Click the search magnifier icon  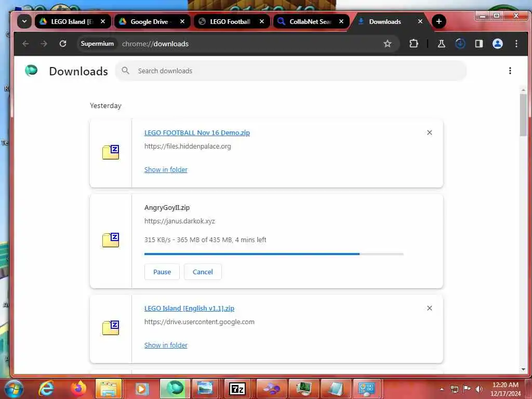click(x=125, y=71)
